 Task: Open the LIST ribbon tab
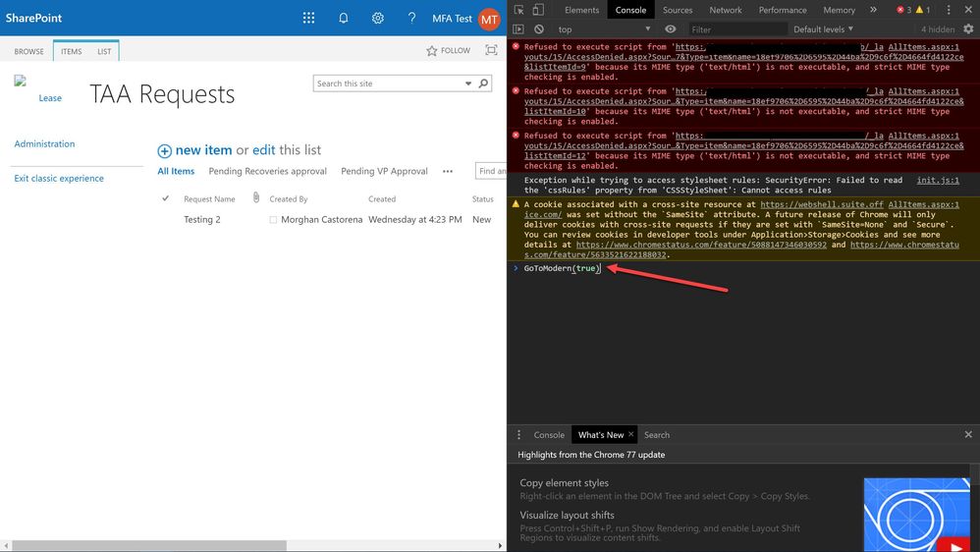click(x=104, y=51)
